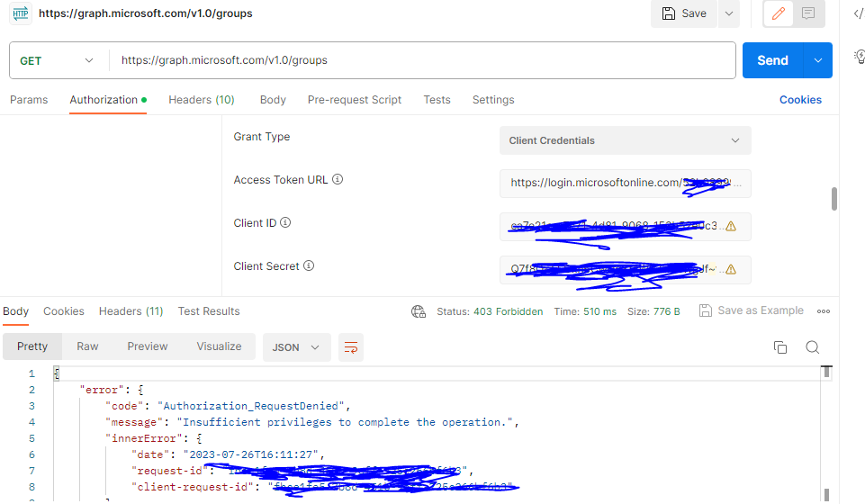Open the response more options ellipsis
The height and width of the screenshot is (504, 865).
(x=824, y=311)
